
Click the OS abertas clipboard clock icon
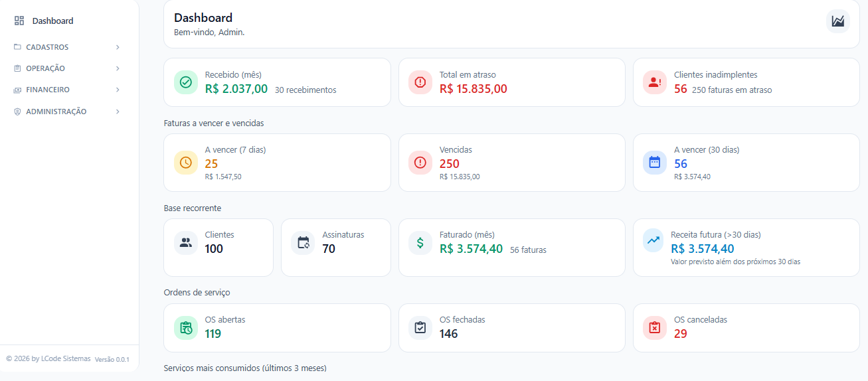click(186, 328)
